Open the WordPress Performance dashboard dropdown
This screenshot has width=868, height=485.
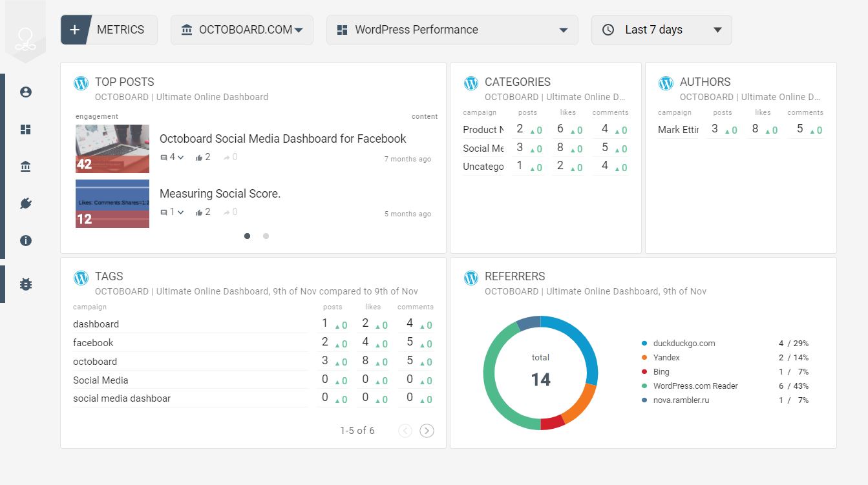click(452, 30)
